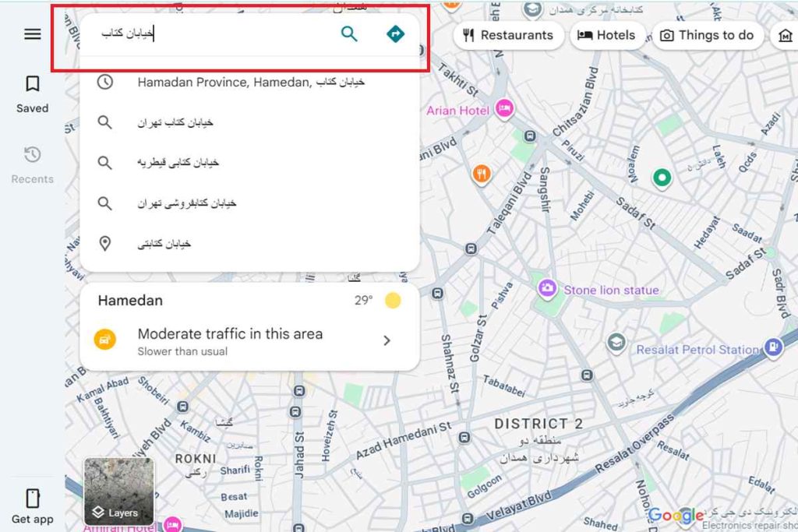The height and width of the screenshot is (532, 798).
Task: Open the Layers satellite thumbnail
Action: pyautogui.click(x=119, y=491)
